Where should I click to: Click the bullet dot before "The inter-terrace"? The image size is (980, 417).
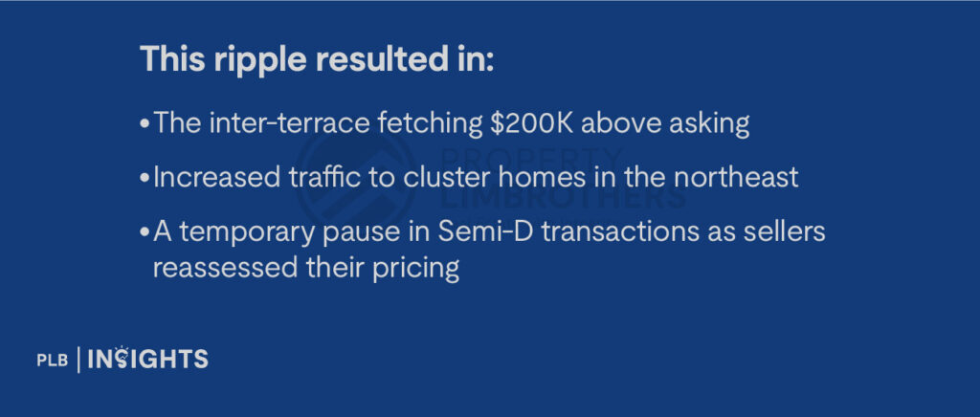point(144,124)
